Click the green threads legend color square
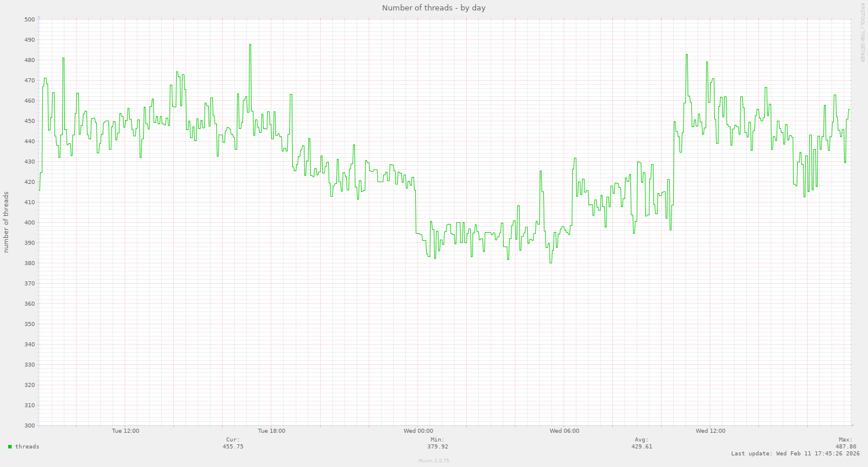The height and width of the screenshot is (467, 868). [x=10, y=447]
